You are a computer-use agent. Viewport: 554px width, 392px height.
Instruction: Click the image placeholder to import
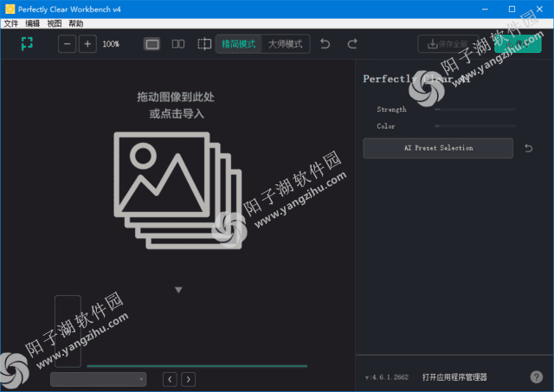click(177, 190)
